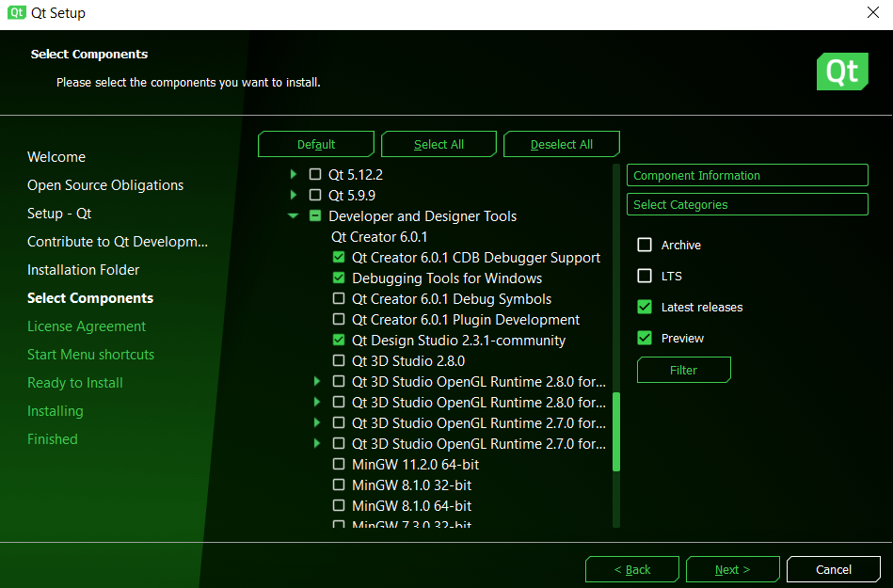
Task: Toggle Developer and Designer Tools checkbox
Action: point(315,215)
